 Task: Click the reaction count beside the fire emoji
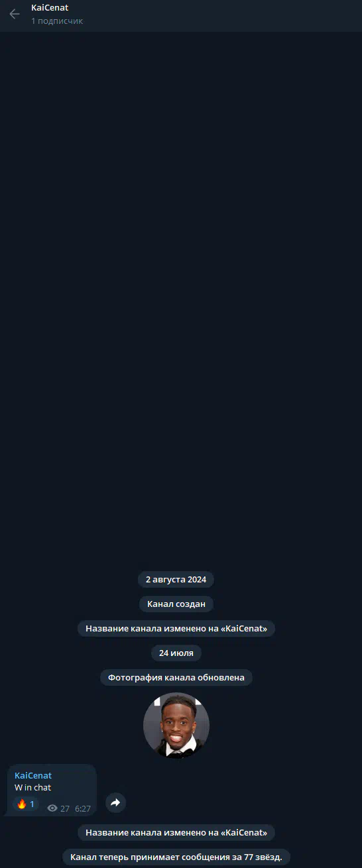pyautogui.click(x=32, y=804)
